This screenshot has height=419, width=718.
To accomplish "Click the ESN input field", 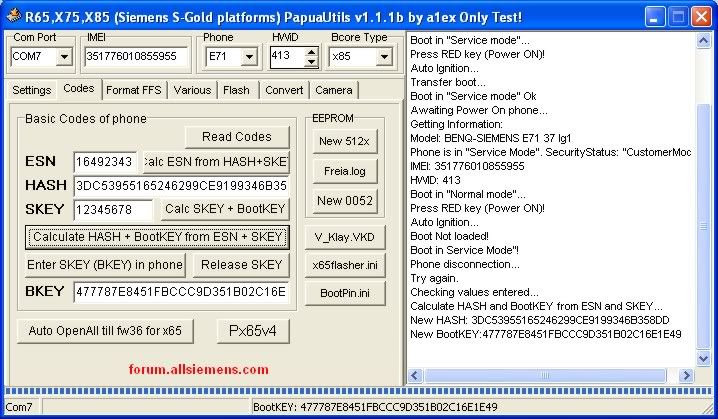I will point(105,162).
